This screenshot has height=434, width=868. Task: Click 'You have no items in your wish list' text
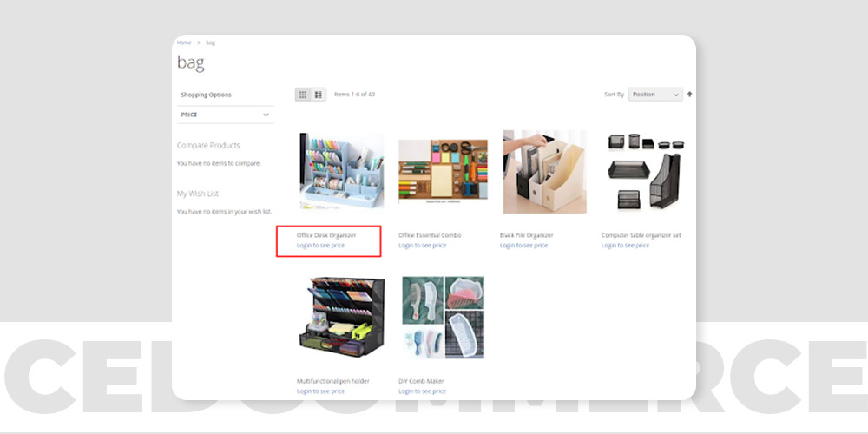224,212
